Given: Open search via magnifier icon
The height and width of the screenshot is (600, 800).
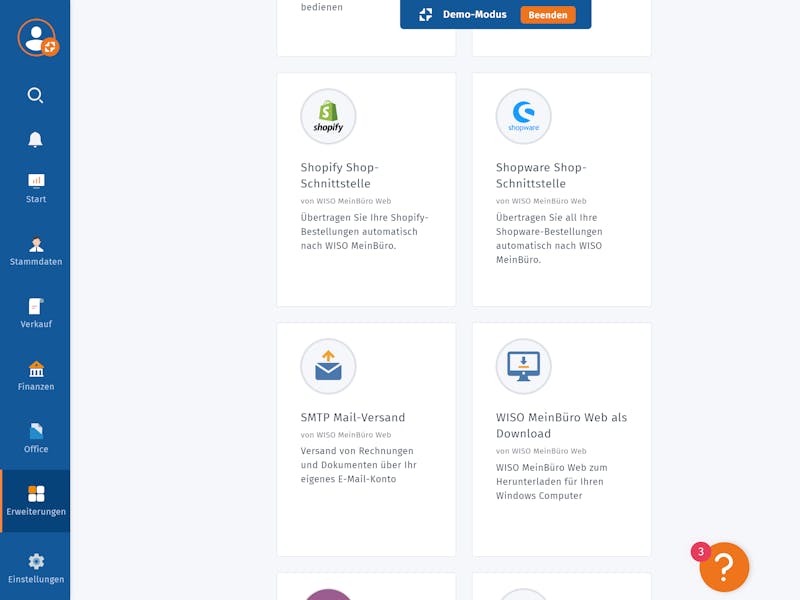Looking at the screenshot, I should tap(35, 95).
